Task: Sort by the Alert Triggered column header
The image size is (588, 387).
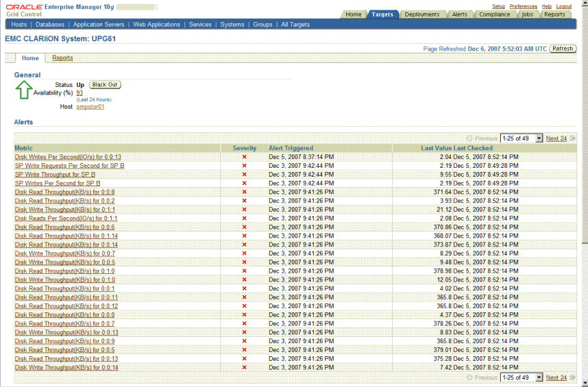Action: click(291, 148)
